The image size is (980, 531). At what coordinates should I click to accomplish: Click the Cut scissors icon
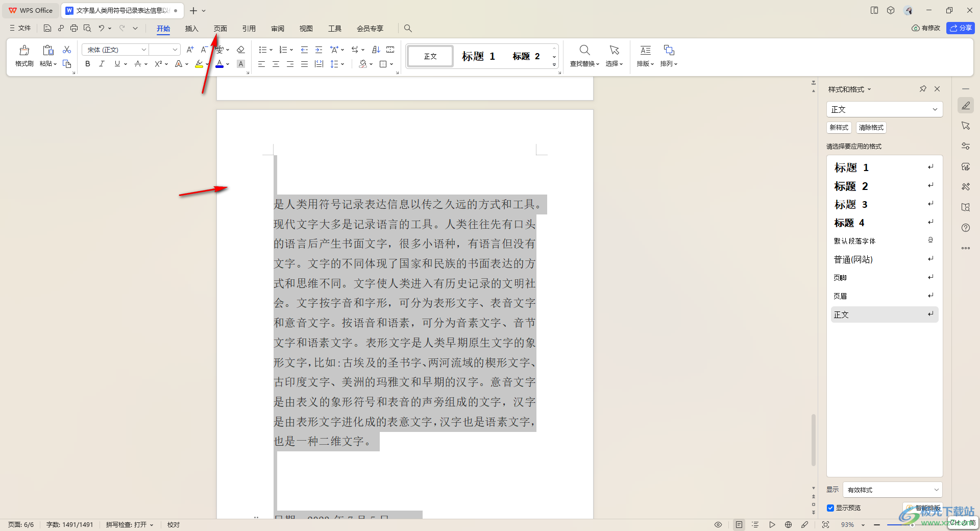pyautogui.click(x=67, y=50)
